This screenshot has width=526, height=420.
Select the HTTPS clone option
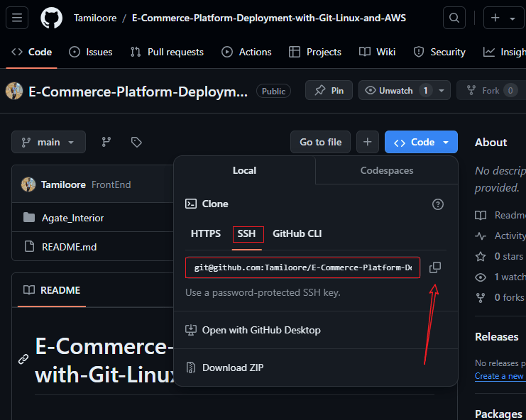tap(206, 233)
